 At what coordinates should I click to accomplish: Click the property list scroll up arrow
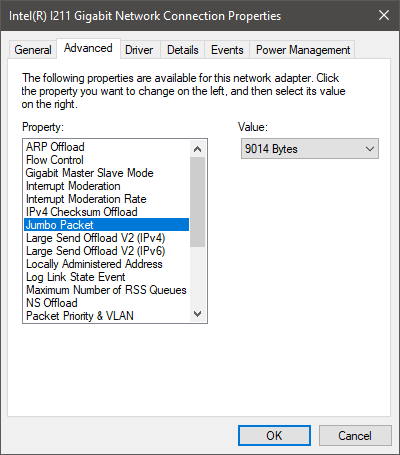coord(197,149)
